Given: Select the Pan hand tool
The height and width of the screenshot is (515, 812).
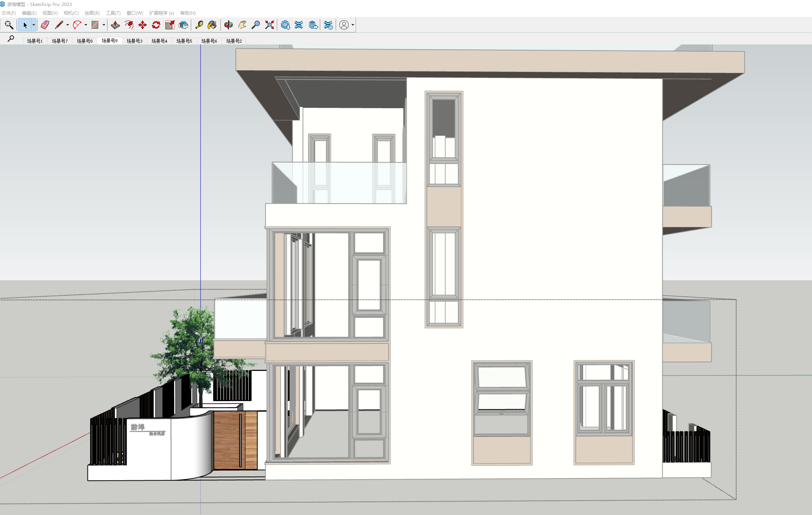Looking at the screenshot, I should tap(242, 25).
